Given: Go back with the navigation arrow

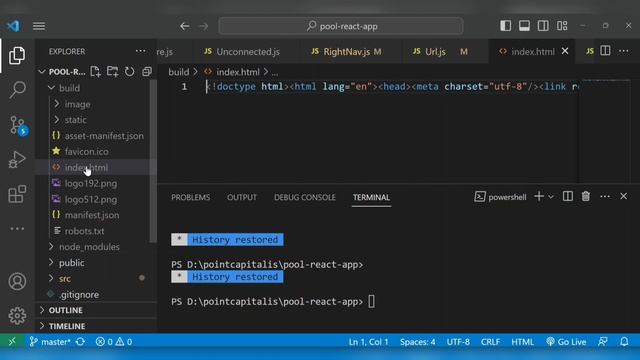Looking at the screenshot, I should 184,26.
